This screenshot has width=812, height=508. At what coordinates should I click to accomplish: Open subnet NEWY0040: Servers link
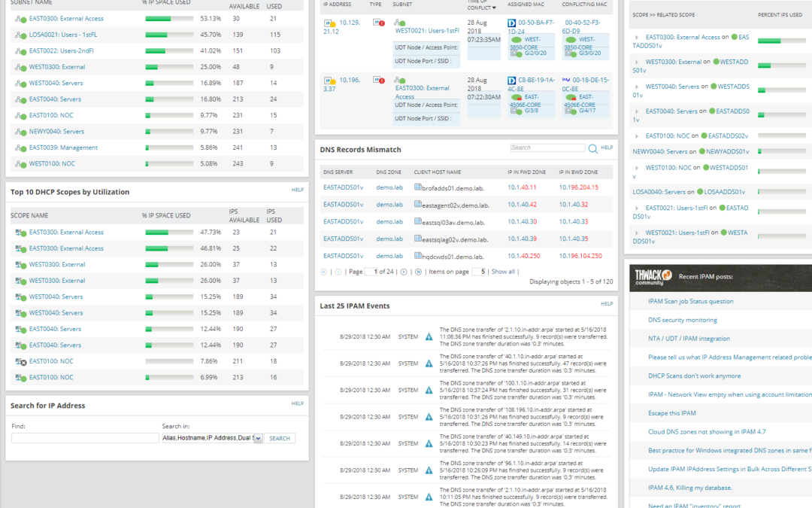(56, 132)
